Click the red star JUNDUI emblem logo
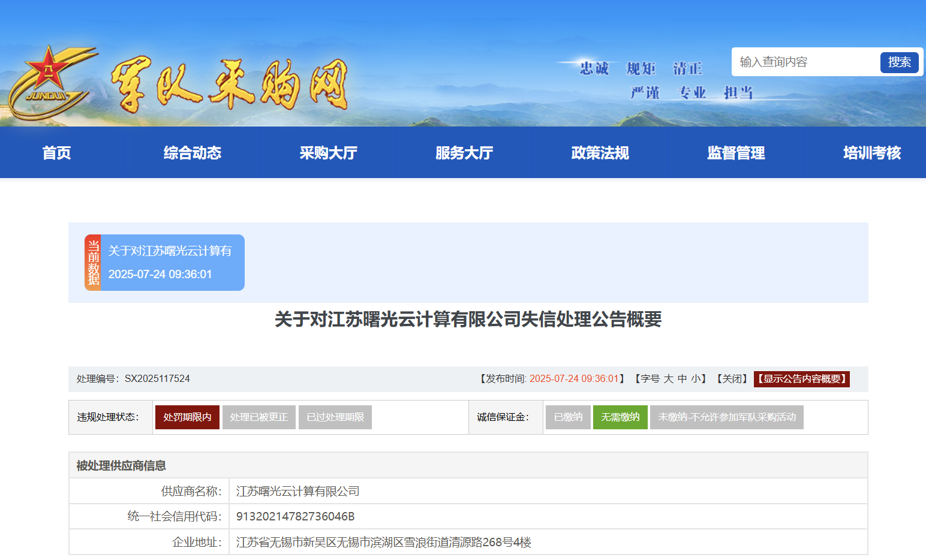This screenshot has width=926, height=560. pos(53,83)
